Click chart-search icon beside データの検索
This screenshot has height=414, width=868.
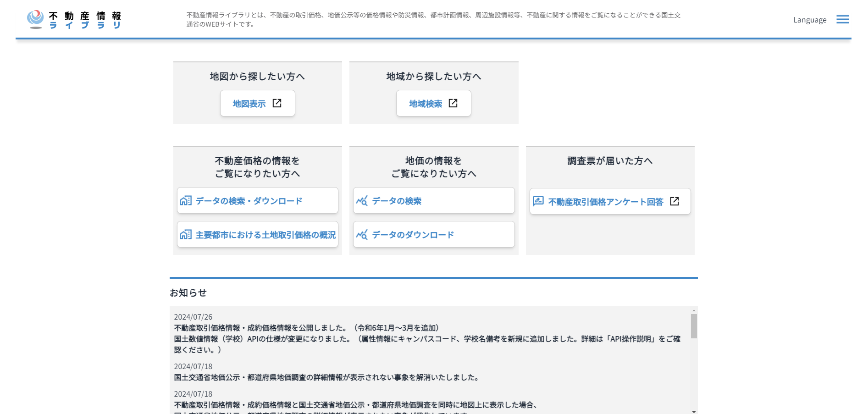pyautogui.click(x=362, y=200)
